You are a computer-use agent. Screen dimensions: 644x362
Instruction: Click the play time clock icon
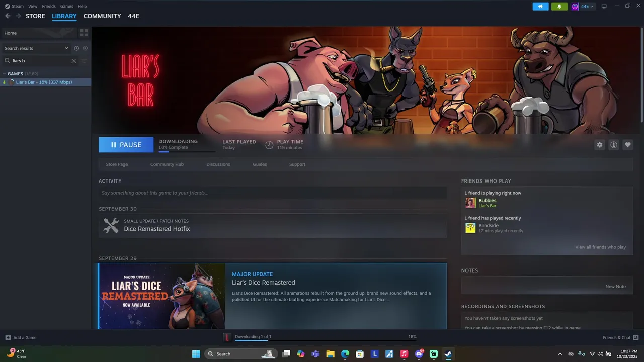click(x=269, y=145)
